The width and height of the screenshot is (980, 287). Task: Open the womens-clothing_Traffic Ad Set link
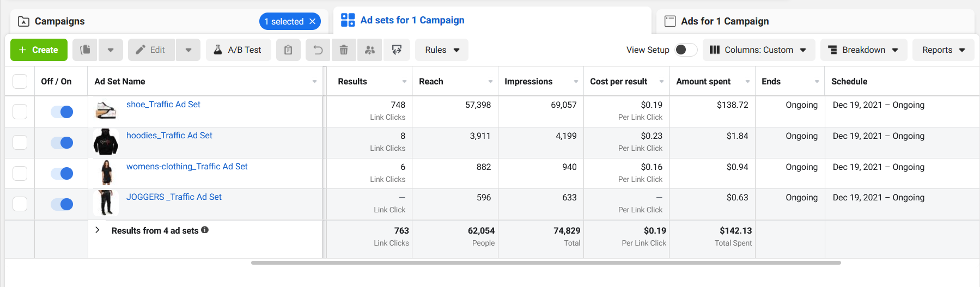187,167
